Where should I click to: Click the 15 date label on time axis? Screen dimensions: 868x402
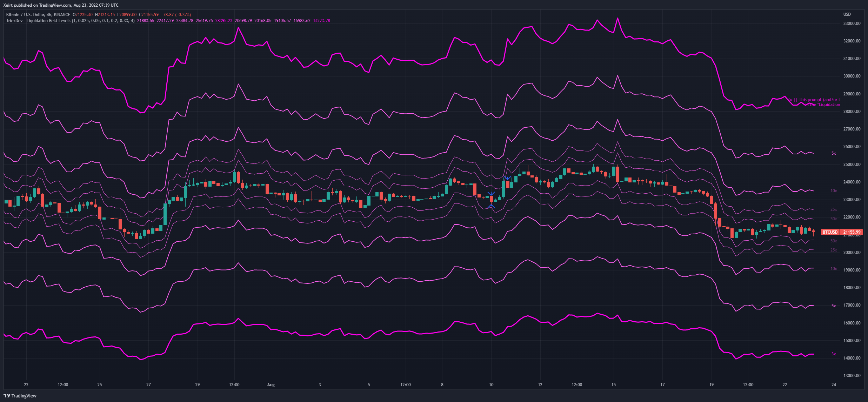[x=614, y=385]
